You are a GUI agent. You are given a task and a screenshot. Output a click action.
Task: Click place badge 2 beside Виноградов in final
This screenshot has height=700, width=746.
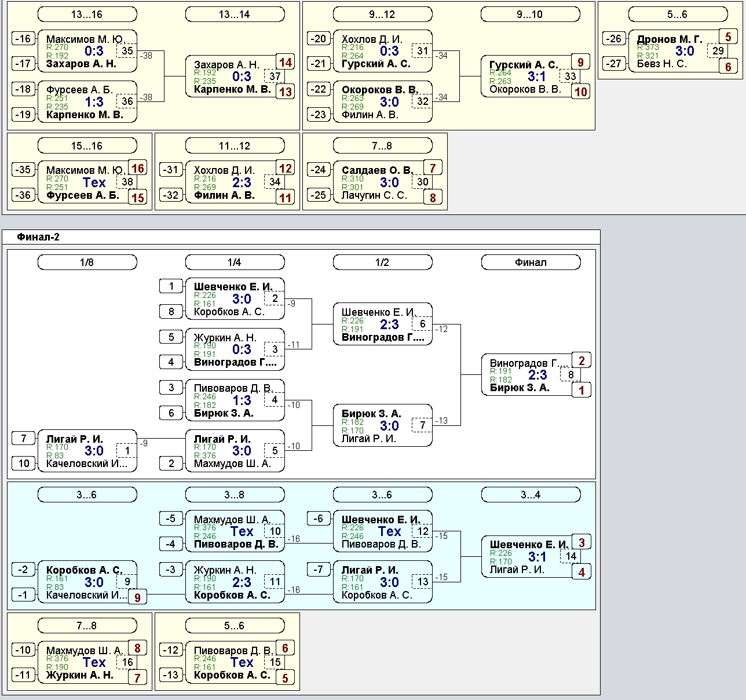[x=582, y=360]
